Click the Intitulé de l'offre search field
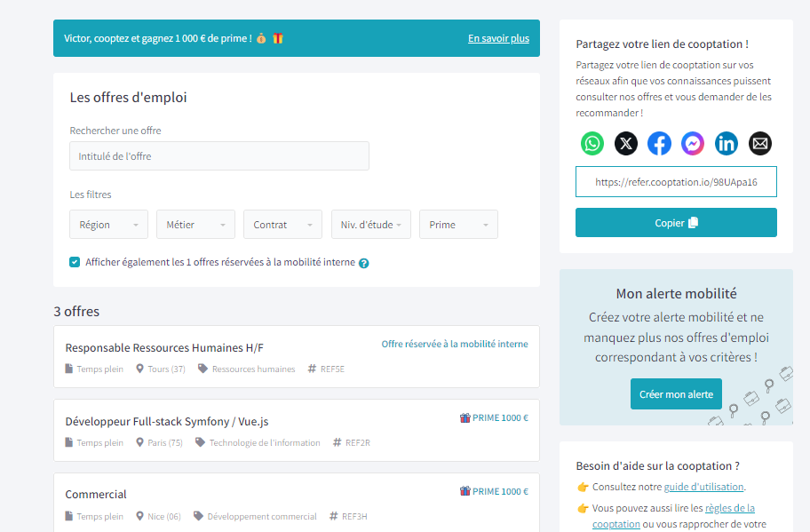Screen dimensions: 810x532 [x=219, y=156]
